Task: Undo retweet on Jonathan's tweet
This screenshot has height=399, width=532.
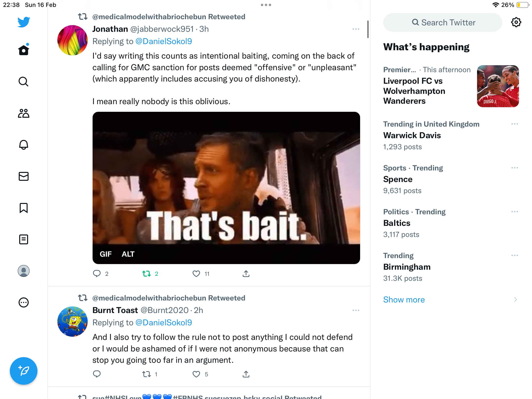Action: tap(147, 274)
